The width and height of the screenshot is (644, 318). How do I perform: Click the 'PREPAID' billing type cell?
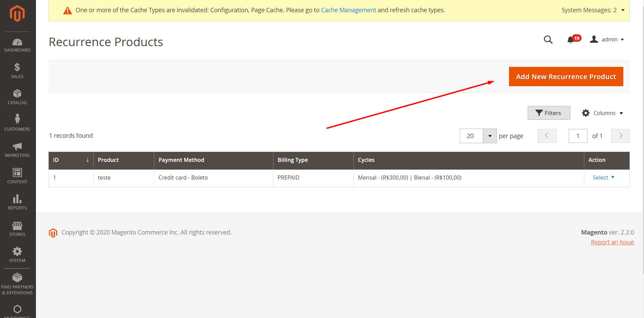click(313, 178)
